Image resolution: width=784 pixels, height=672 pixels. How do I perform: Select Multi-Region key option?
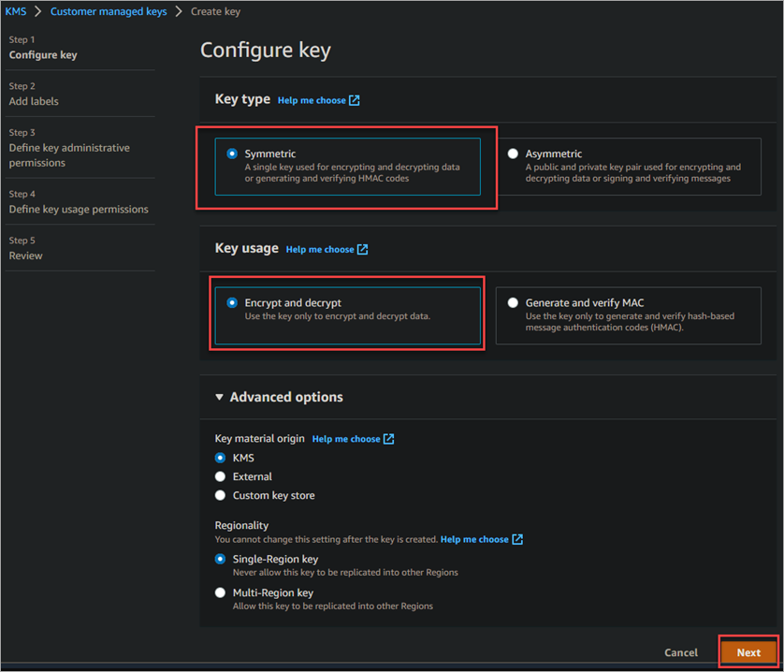(x=220, y=592)
